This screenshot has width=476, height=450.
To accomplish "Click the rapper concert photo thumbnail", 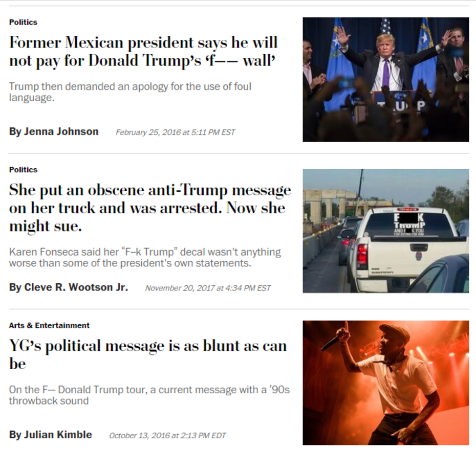I will [x=385, y=382].
